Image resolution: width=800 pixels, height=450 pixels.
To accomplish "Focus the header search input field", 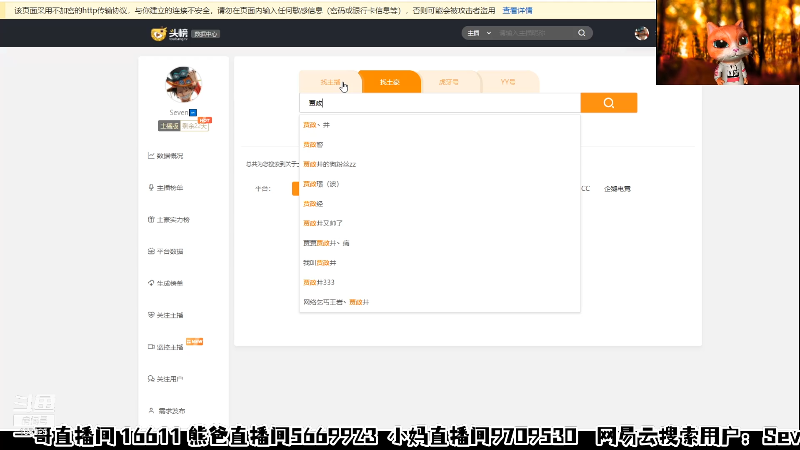I will pos(536,33).
